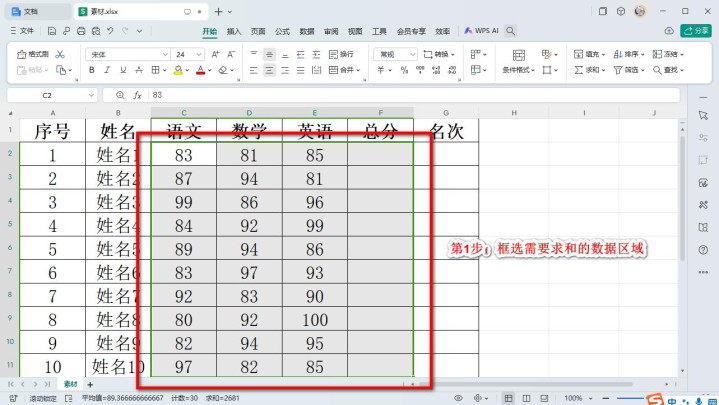Open the Conditional Formatting (条件格式) tool
The width and height of the screenshot is (719, 405).
click(x=519, y=70)
